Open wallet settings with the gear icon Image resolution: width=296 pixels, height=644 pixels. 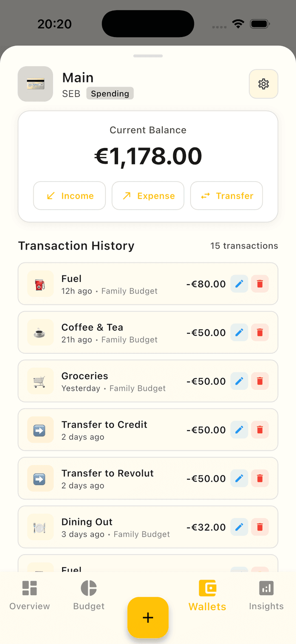point(263,84)
